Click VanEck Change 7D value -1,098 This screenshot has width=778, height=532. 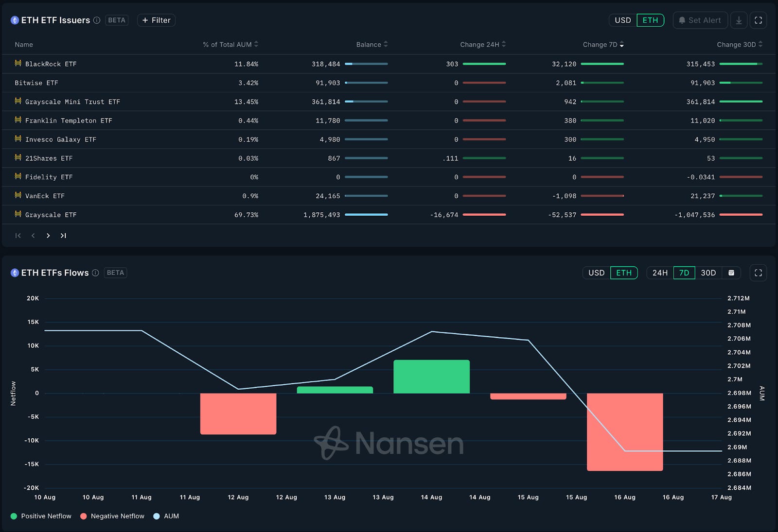tap(564, 196)
